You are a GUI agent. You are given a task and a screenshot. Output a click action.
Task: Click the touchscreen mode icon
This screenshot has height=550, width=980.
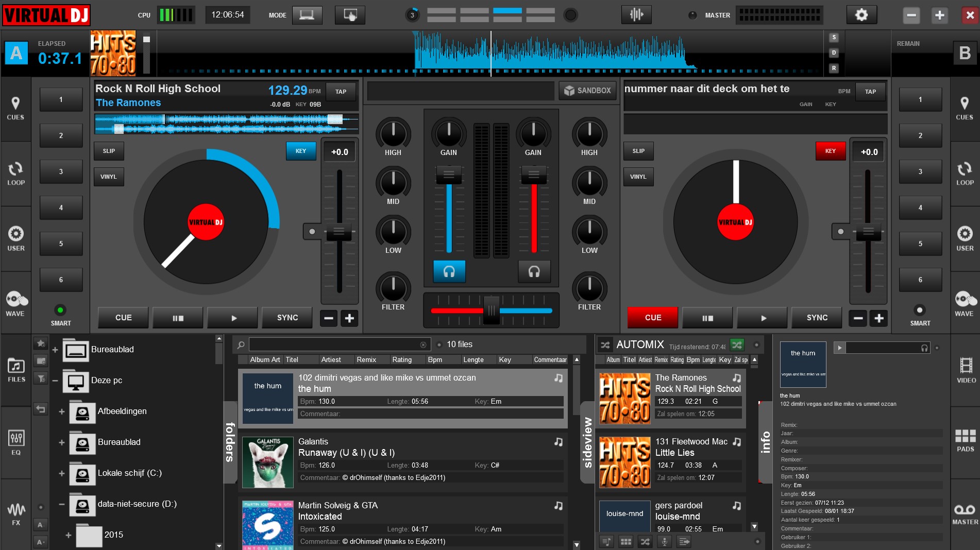tap(350, 15)
